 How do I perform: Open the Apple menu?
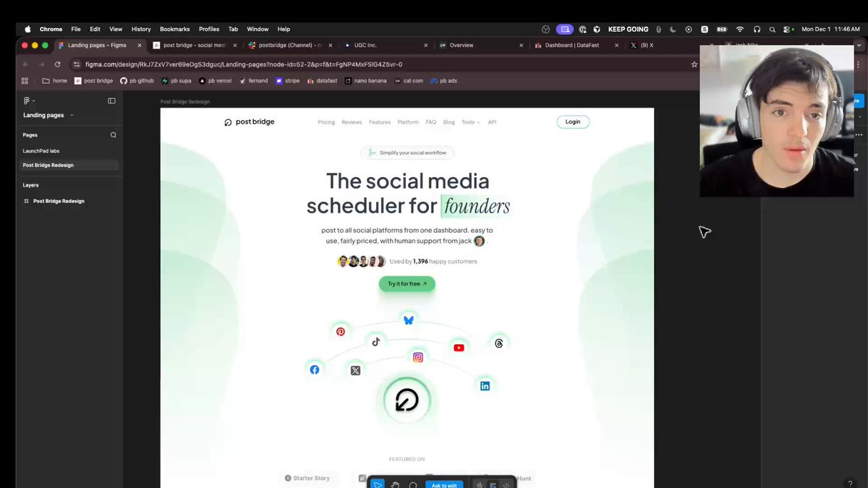point(28,29)
